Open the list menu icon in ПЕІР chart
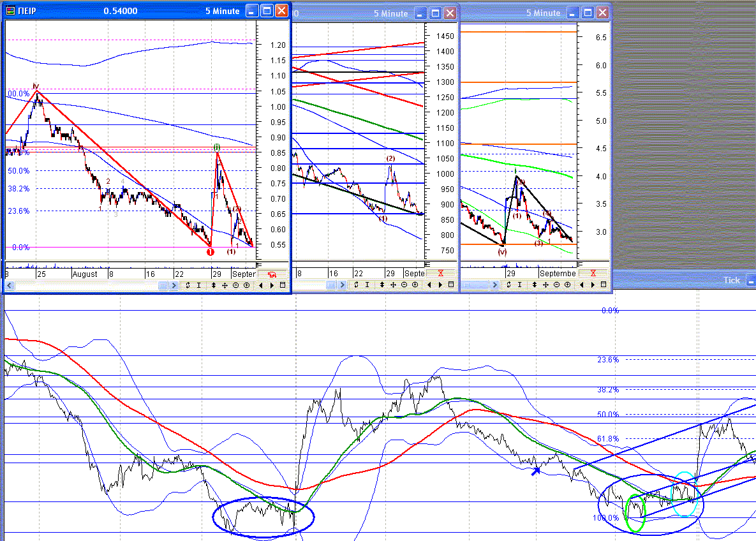The image size is (756, 541). [x=283, y=285]
